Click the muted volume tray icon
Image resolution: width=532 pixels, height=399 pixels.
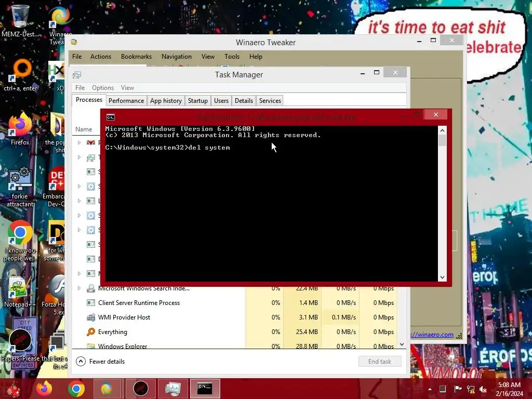483,389
